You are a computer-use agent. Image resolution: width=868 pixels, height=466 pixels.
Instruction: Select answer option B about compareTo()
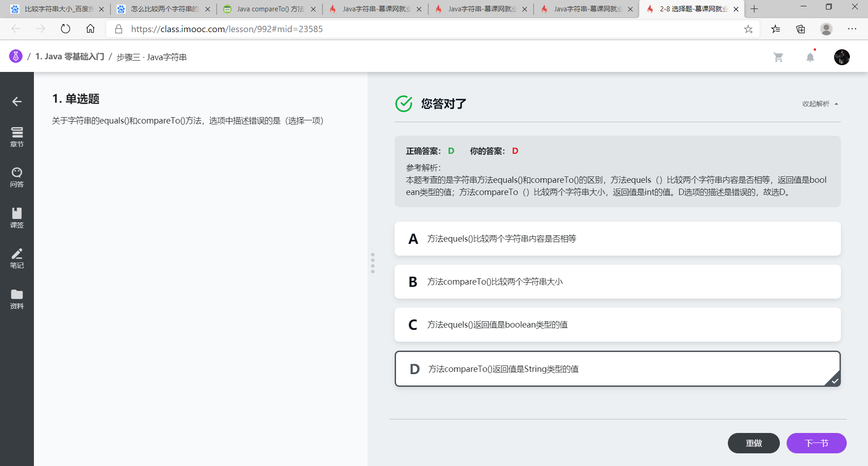point(617,281)
